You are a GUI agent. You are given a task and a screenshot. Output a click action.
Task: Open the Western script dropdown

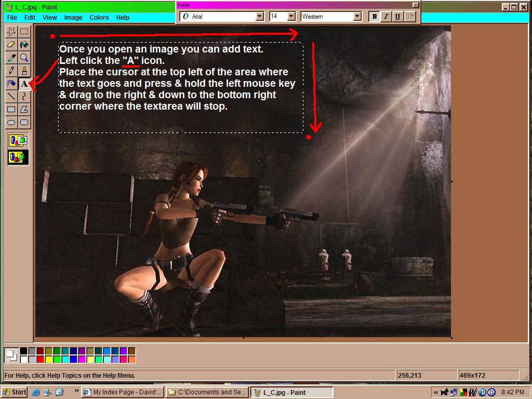[357, 17]
